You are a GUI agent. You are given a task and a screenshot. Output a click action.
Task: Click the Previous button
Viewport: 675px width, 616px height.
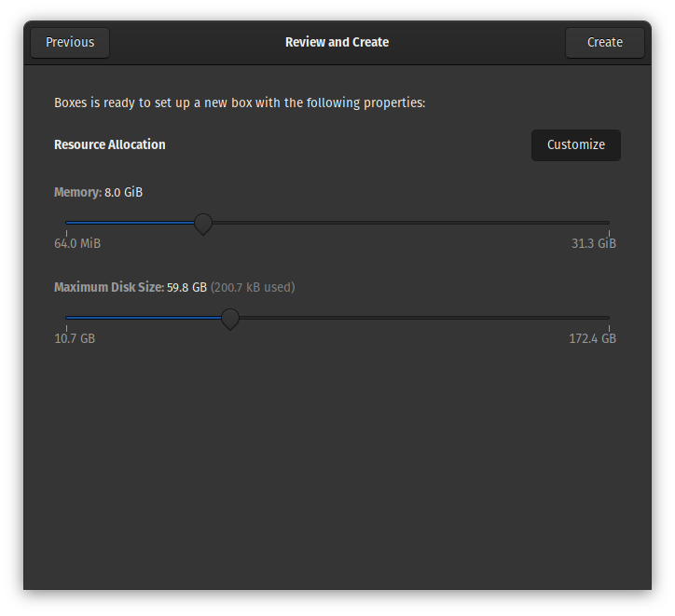tap(70, 42)
